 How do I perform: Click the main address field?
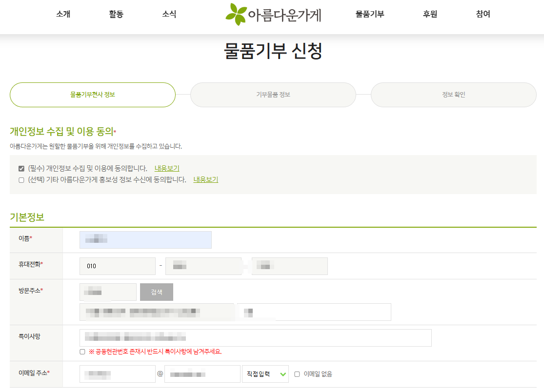(x=157, y=312)
